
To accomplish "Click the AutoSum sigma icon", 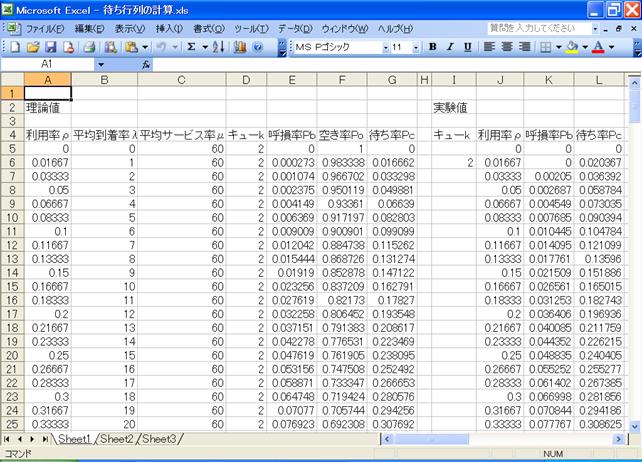I will [x=191, y=47].
